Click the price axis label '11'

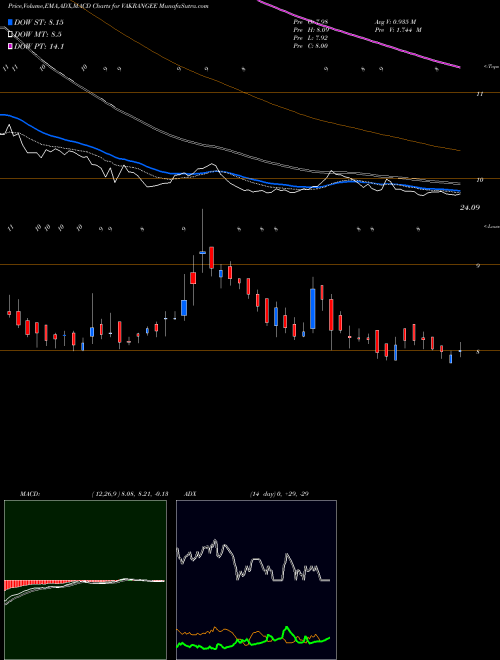pos(479,94)
